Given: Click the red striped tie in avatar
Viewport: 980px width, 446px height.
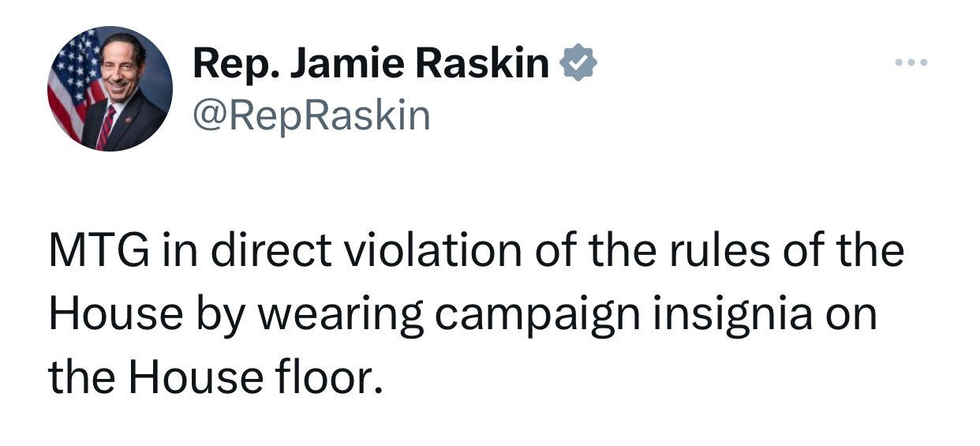Looking at the screenshot, I should pyautogui.click(x=104, y=126).
